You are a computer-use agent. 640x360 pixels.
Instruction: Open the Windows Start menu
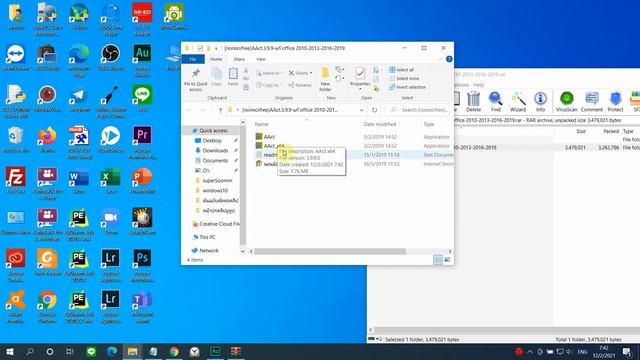tap(10, 351)
